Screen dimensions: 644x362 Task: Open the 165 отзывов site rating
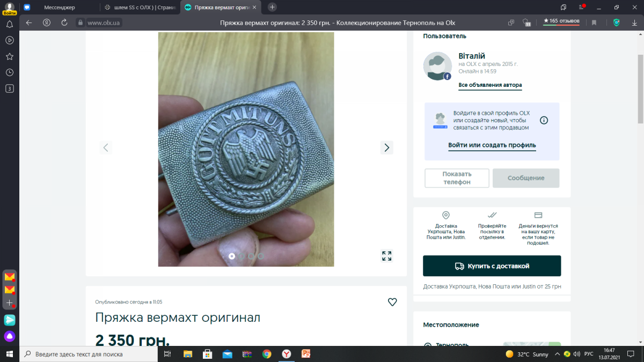(x=561, y=21)
